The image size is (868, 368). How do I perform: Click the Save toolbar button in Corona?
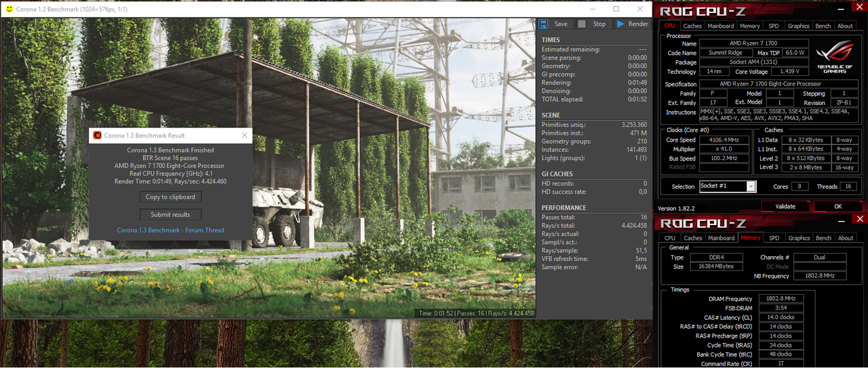[553, 24]
